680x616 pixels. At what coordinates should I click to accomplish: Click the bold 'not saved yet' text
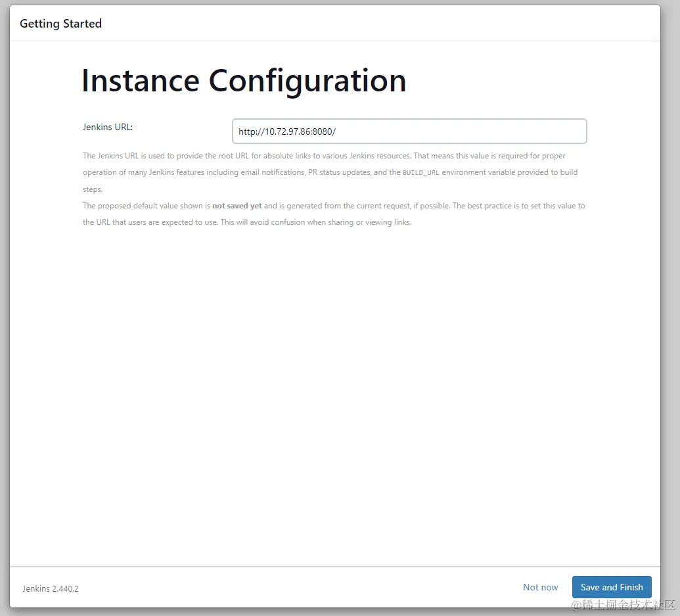(x=237, y=206)
